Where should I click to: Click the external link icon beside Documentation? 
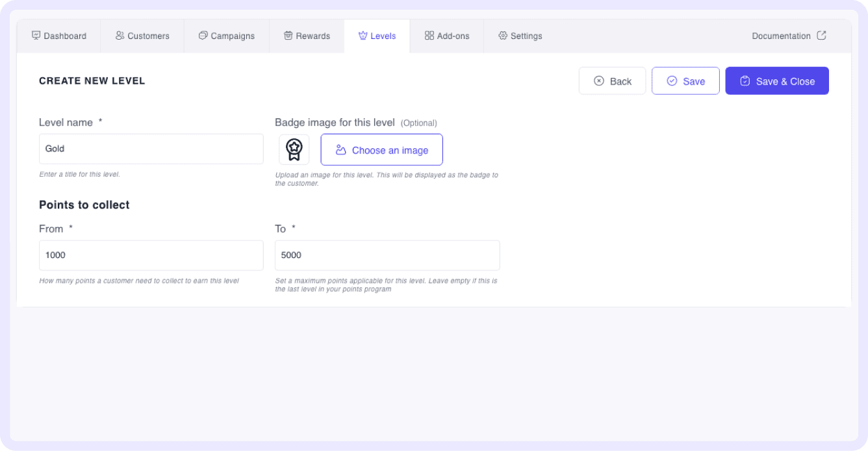click(821, 36)
